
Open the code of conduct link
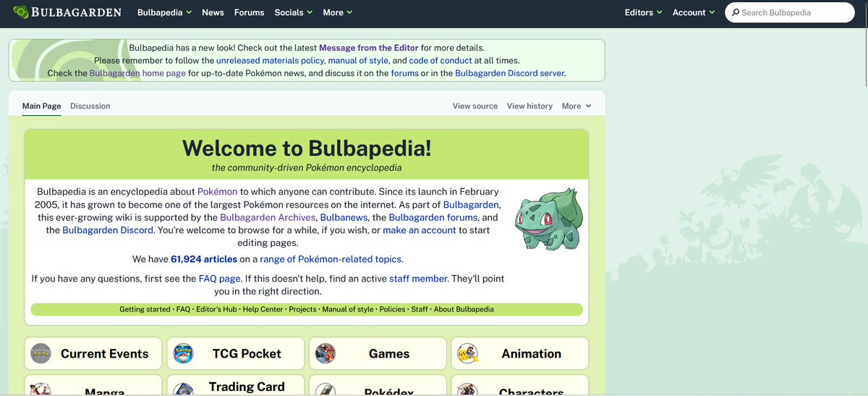click(441, 61)
